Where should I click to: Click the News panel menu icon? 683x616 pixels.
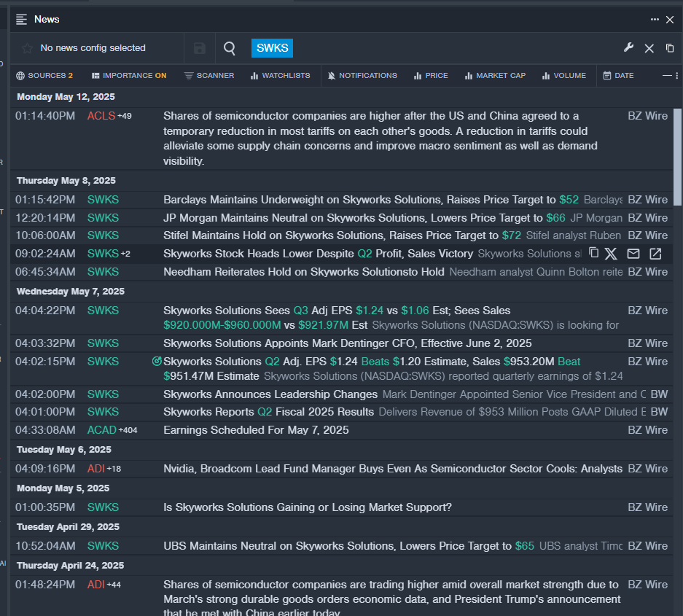click(21, 19)
